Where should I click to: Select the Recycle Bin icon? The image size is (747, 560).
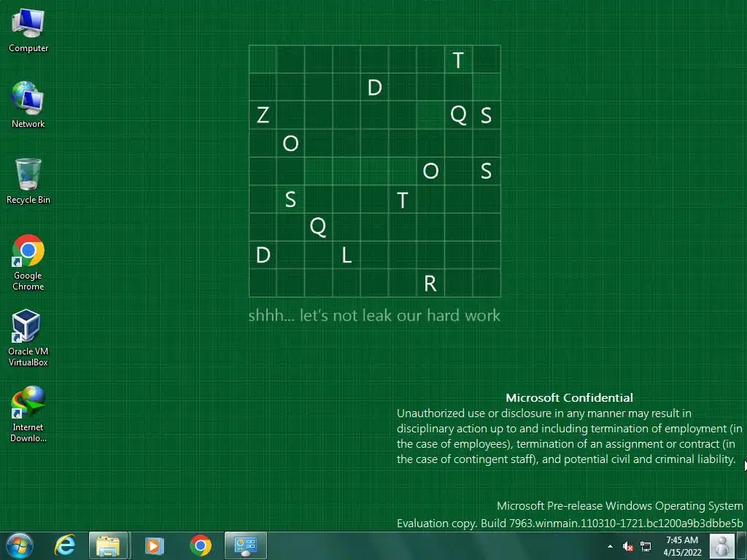coord(28,182)
